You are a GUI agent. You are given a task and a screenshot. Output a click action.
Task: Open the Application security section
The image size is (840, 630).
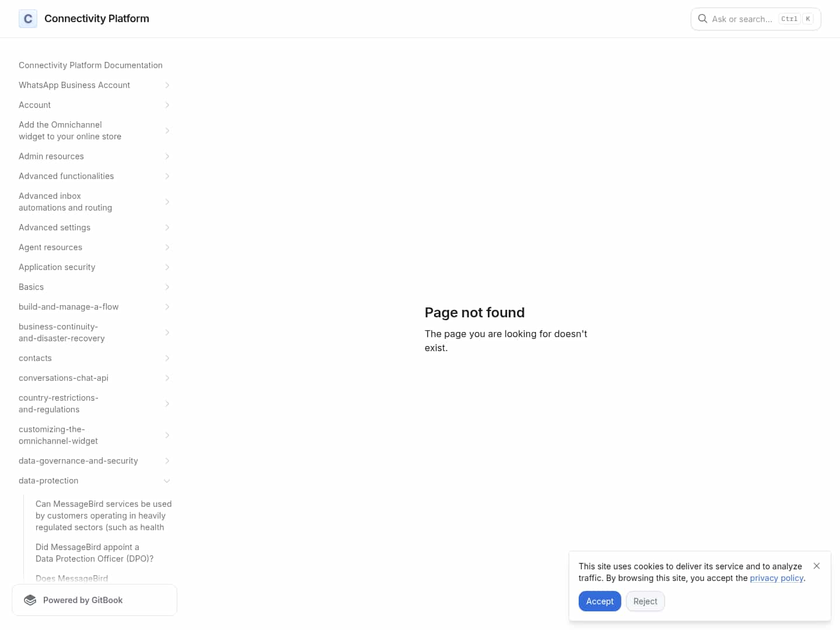pyautogui.click(x=57, y=267)
